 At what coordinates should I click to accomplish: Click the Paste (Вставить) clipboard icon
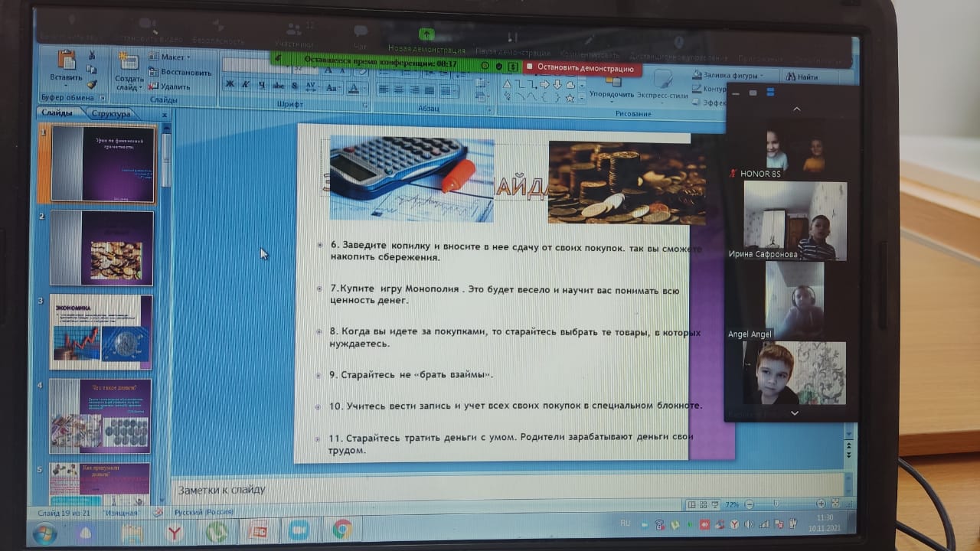click(66, 61)
